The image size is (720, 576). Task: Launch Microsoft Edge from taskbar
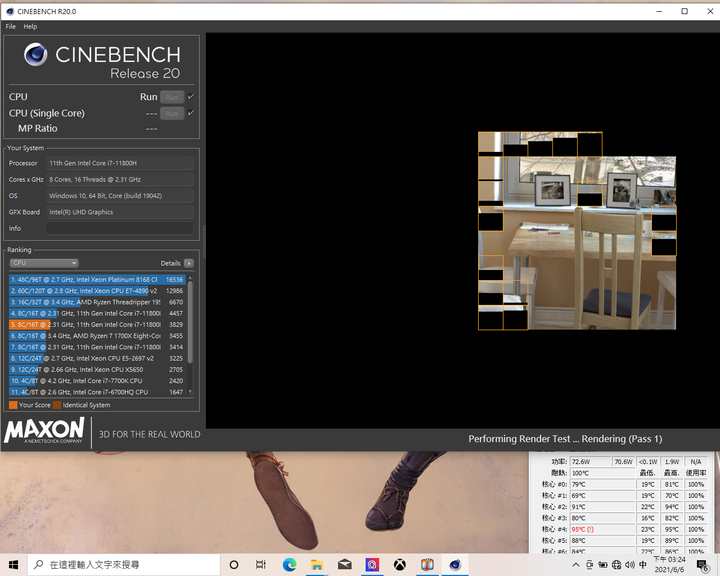289,565
